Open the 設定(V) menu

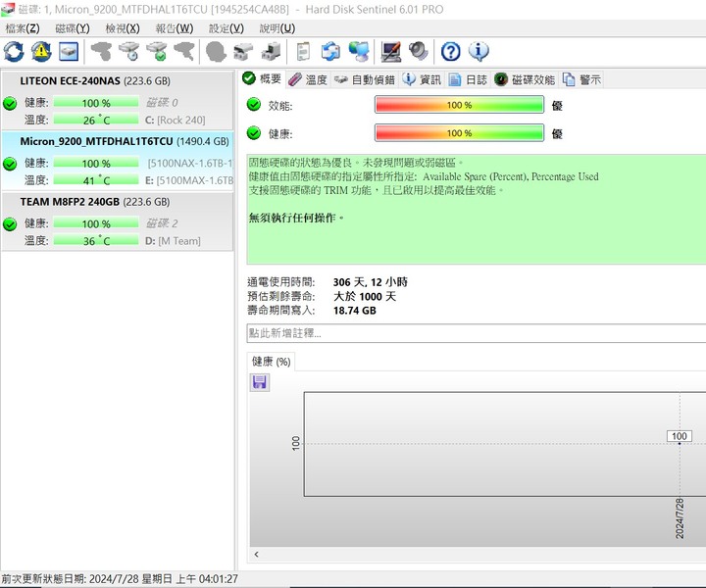(x=227, y=28)
